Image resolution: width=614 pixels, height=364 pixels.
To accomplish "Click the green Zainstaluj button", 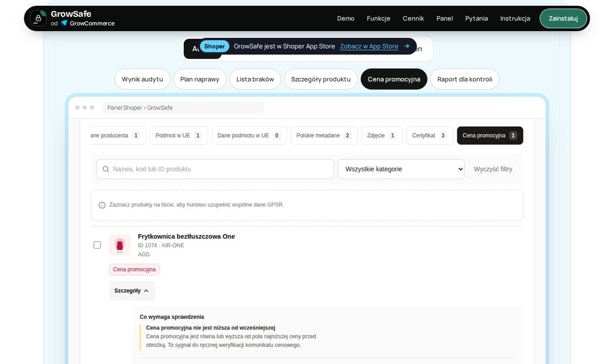I will pos(563,19).
